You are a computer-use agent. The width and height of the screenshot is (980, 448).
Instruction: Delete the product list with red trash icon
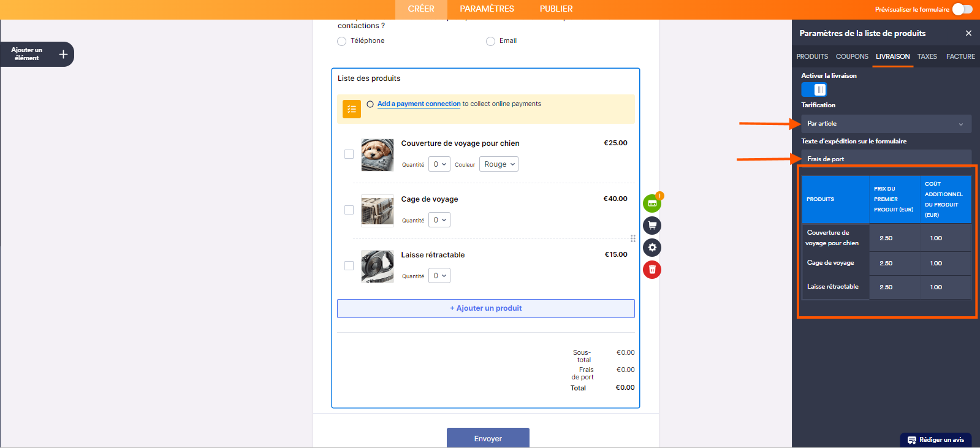click(652, 270)
